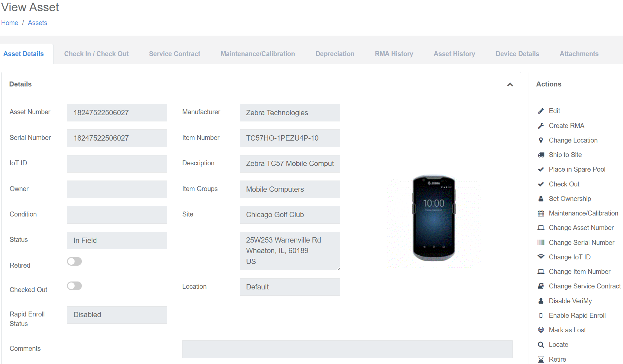Open the Assets breadcrumb link
Screen dimensions: 623x364
click(38, 23)
